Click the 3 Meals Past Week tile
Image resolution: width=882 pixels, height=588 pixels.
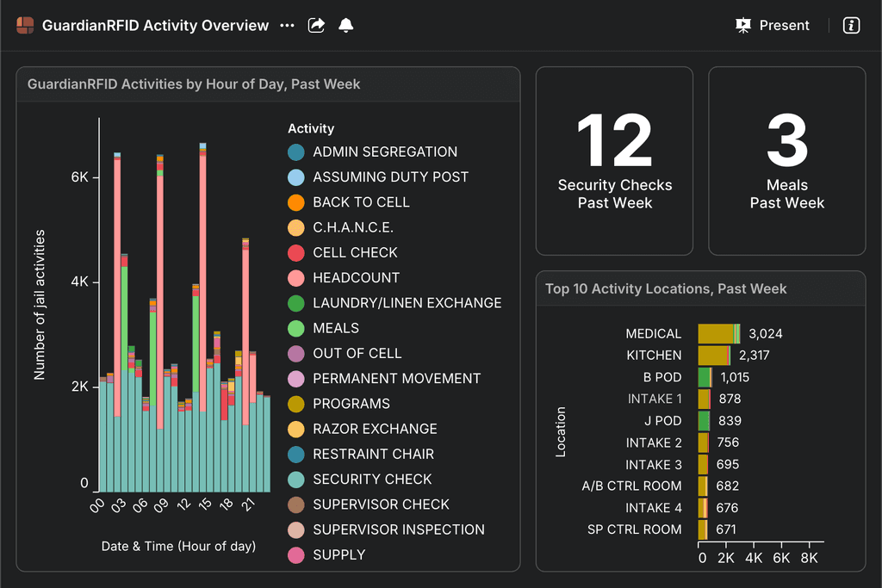pyautogui.click(x=786, y=161)
